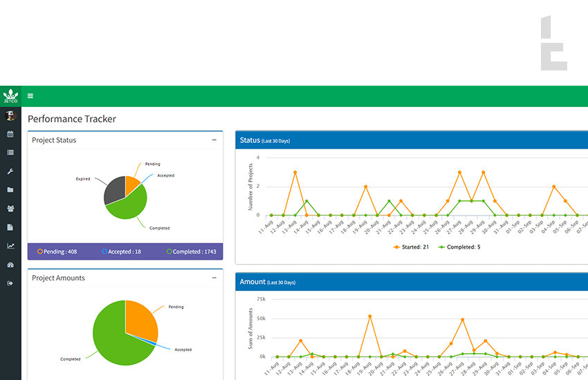This screenshot has height=380, width=588.
Task: Click the Pending: 408 legend item
Action: coord(57,251)
